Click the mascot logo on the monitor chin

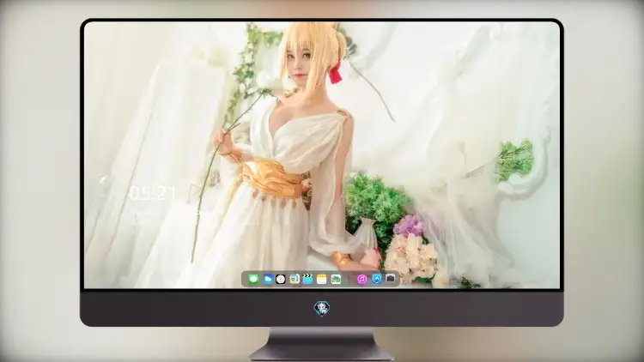[x=322, y=308]
